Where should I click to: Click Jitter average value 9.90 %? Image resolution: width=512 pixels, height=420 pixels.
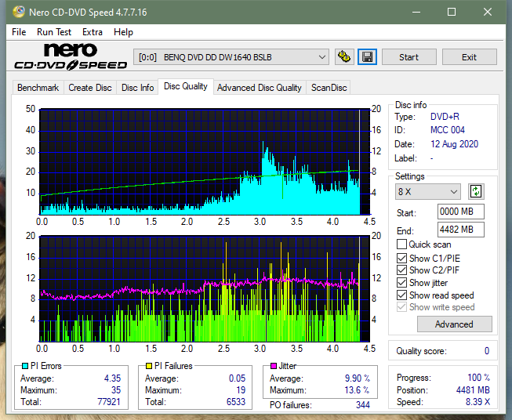point(358,378)
